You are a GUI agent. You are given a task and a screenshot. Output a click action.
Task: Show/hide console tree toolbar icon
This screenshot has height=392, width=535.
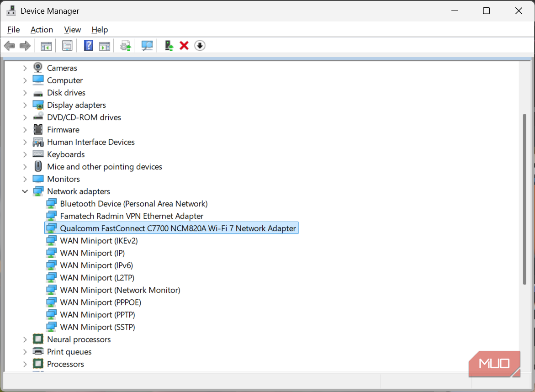46,46
